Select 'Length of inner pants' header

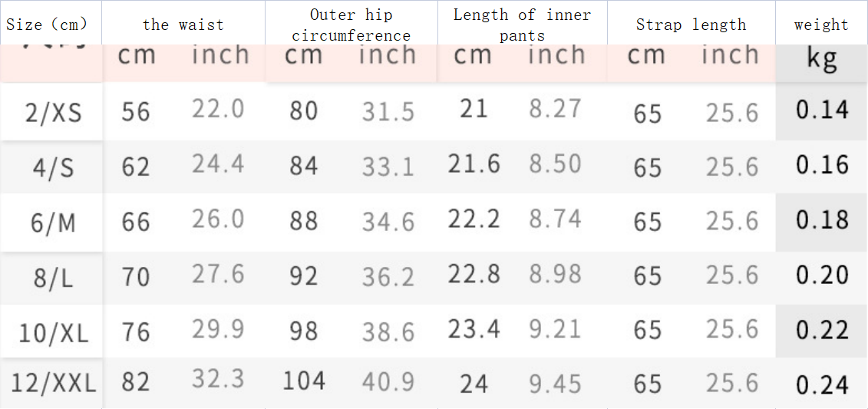coord(522,25)
